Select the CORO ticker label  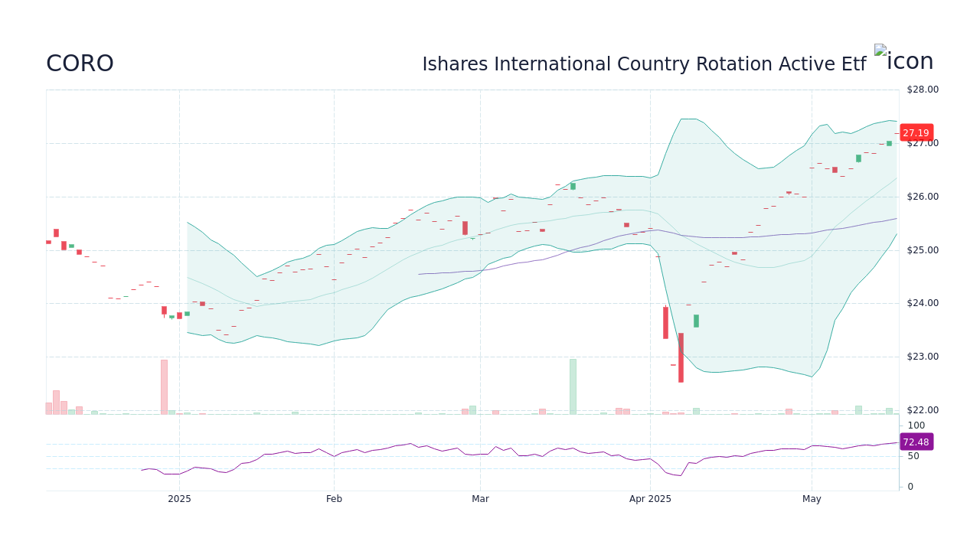tap(80, 63)
